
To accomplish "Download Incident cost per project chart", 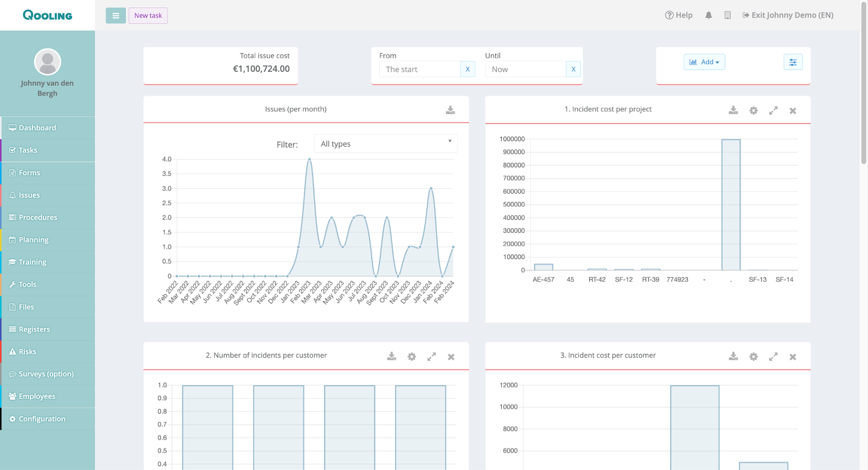I will pyautogui.click(x=733, y=110).
